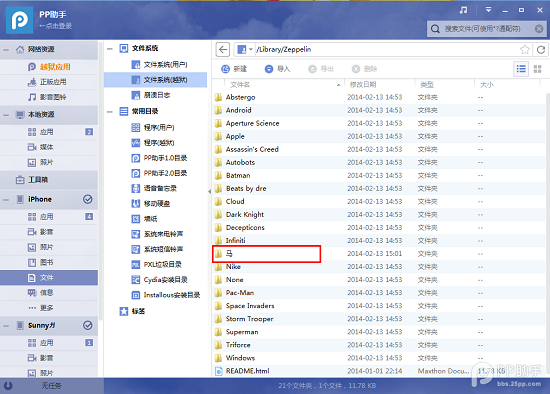Viewport: 550px width, 394px height.
Task: Open Cydia安装目录
Action: click(x=160, y=280)
